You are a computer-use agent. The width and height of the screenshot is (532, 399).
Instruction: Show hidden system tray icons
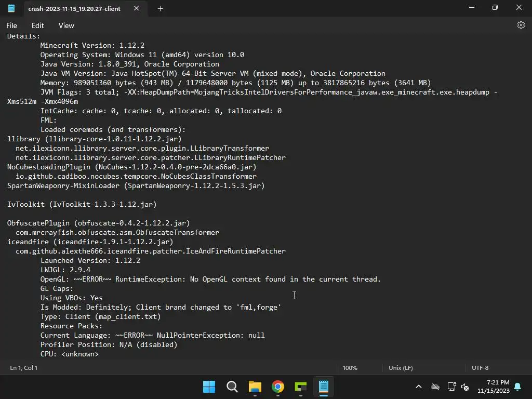point(419,387)
